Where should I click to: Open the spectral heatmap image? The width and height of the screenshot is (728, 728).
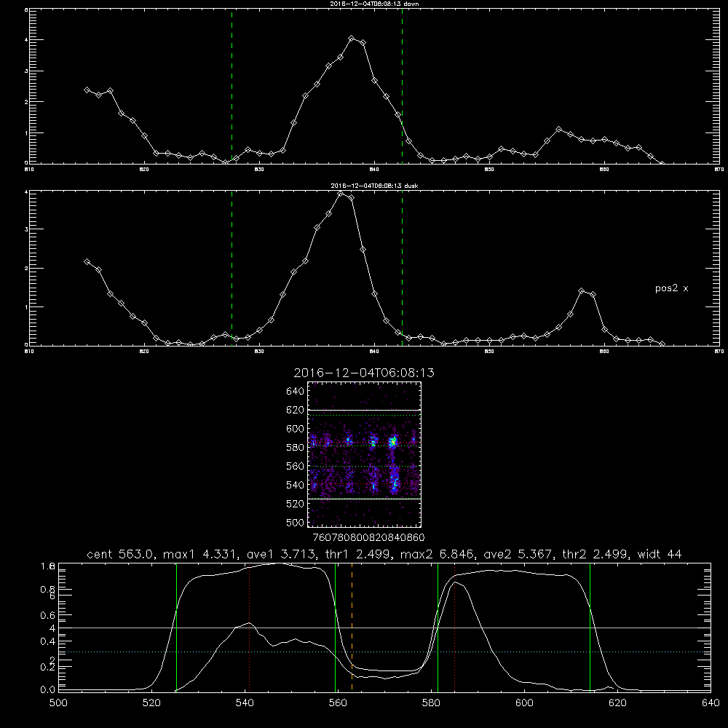pos(365,454)
